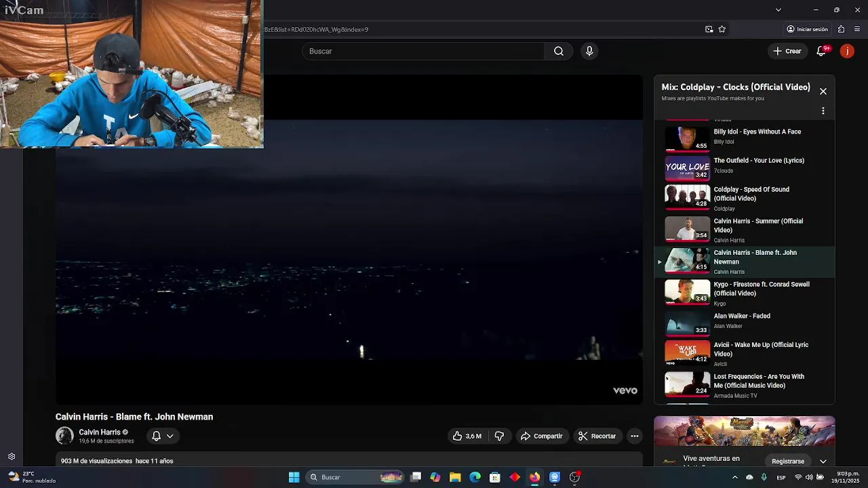868x488 pixels.
Task: Click the battery icon in system tray
Action: coord(820,477)
